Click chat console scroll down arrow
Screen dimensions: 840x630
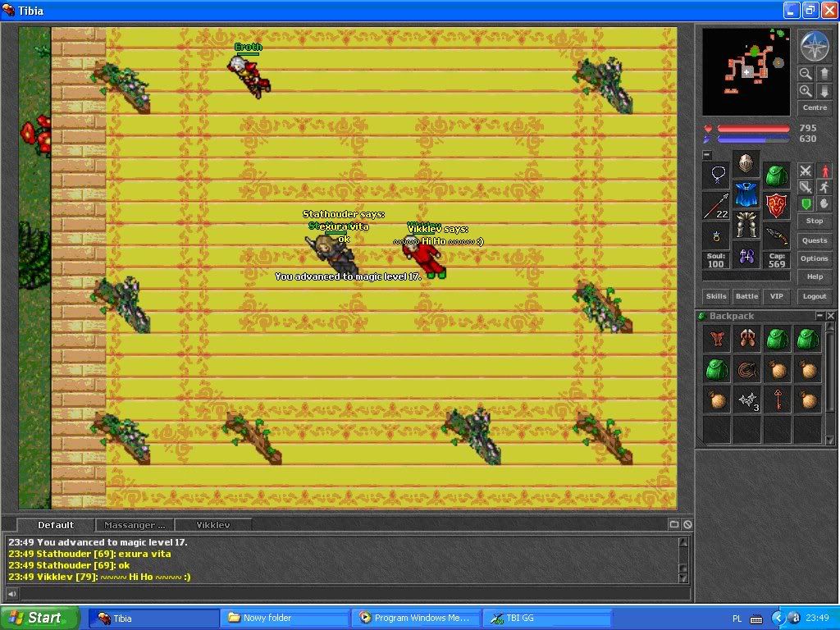pyautogui.click(x=683, y=578)
